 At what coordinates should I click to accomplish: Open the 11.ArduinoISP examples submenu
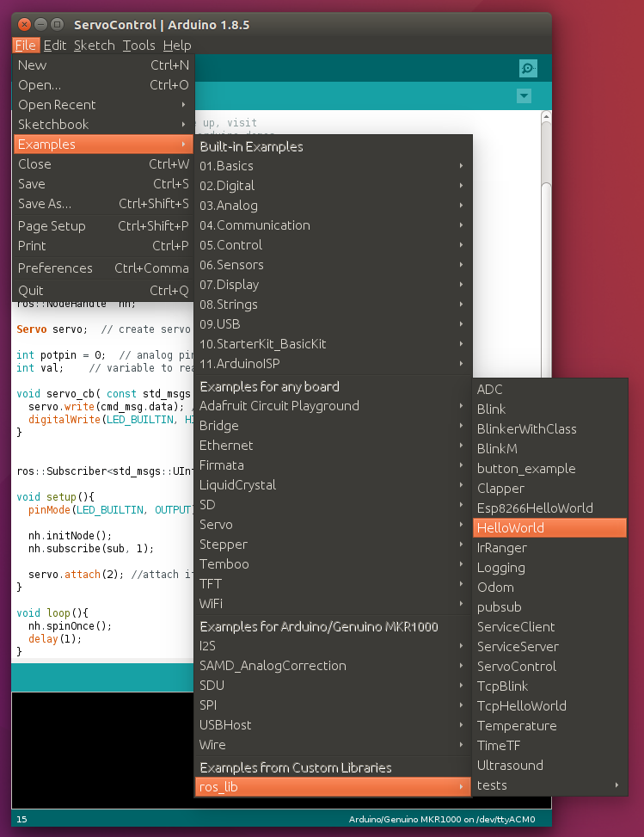[333, 364]
